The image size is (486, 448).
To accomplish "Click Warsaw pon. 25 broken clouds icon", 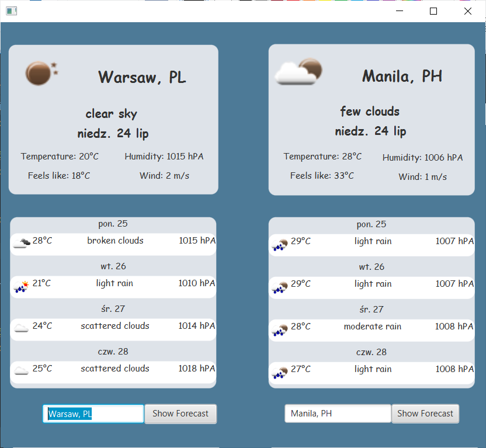I will tap(22, 243).
